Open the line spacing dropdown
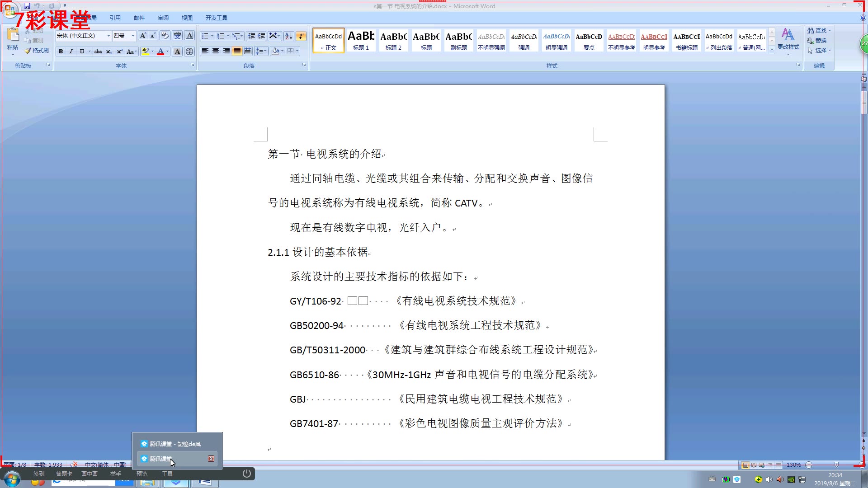Viewport: 868px width, 488px height. pos(261,51)
